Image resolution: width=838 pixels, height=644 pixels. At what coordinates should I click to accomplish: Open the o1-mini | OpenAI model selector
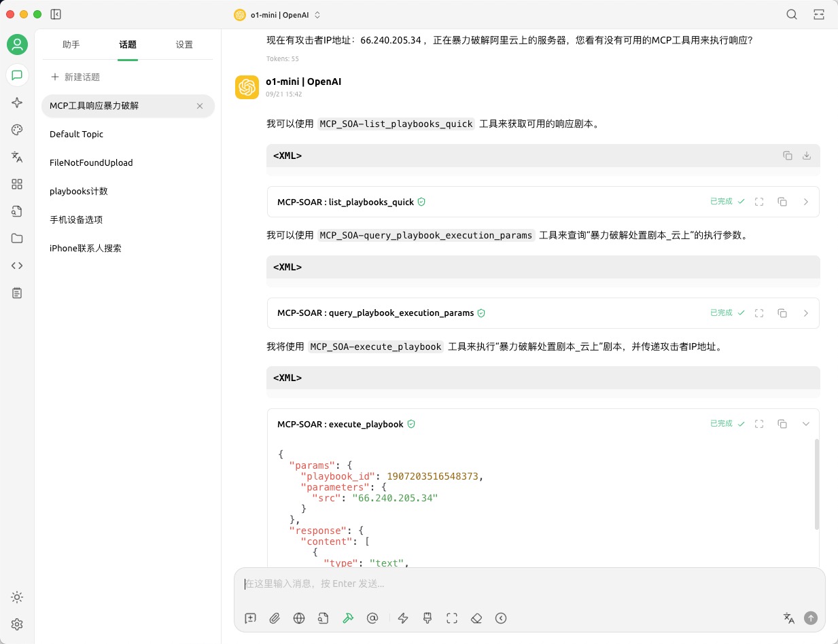pos(277,14)
